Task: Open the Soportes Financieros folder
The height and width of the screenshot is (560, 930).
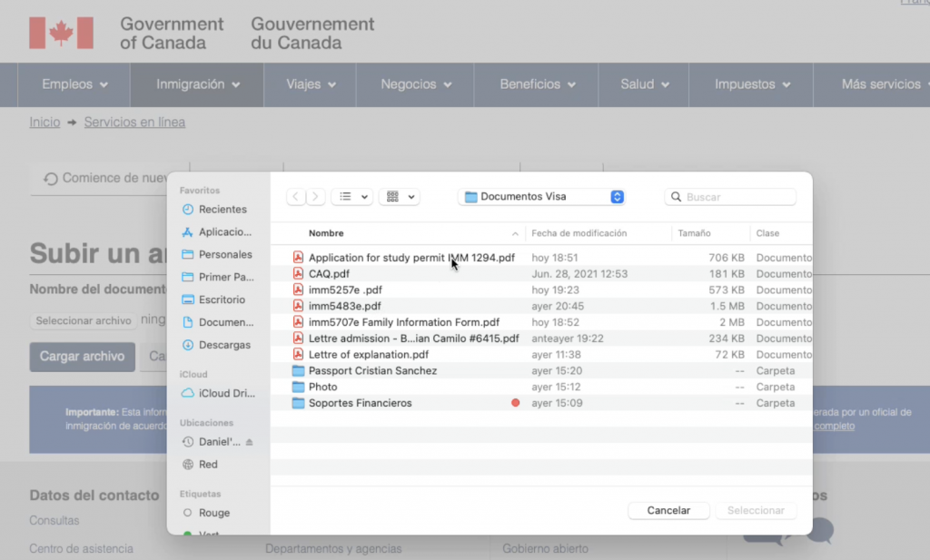Action: [x=360, y=403]
